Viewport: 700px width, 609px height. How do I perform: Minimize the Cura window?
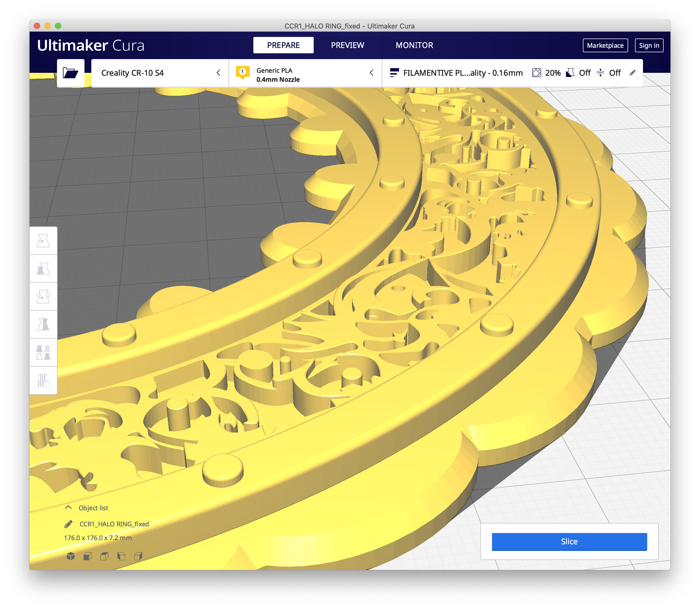[x=48, y=26]
